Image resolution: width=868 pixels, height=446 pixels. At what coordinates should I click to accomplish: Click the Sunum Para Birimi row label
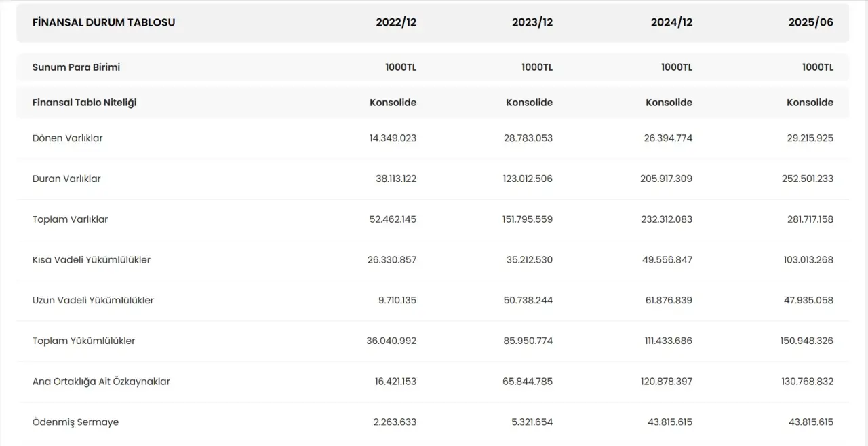[76, 67]
